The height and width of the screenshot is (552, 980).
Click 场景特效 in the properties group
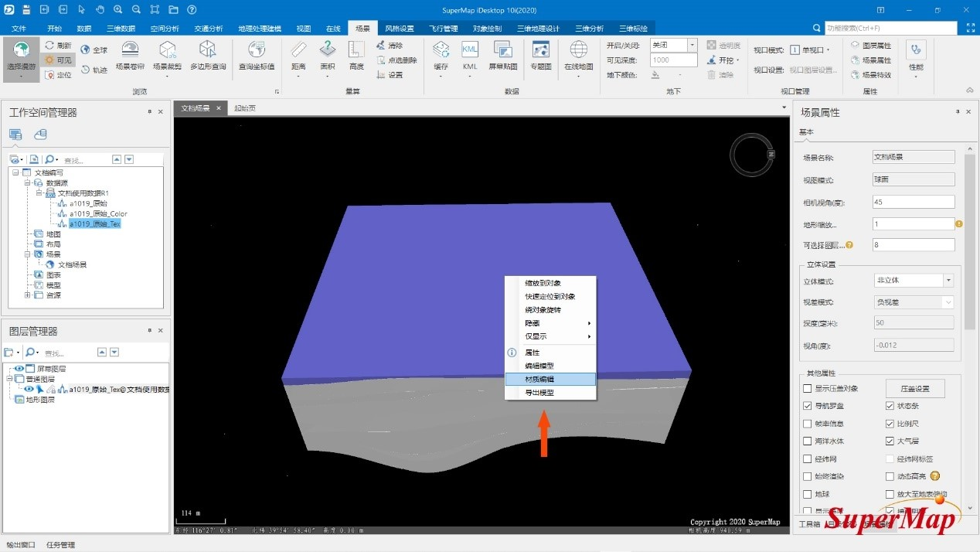876,75
